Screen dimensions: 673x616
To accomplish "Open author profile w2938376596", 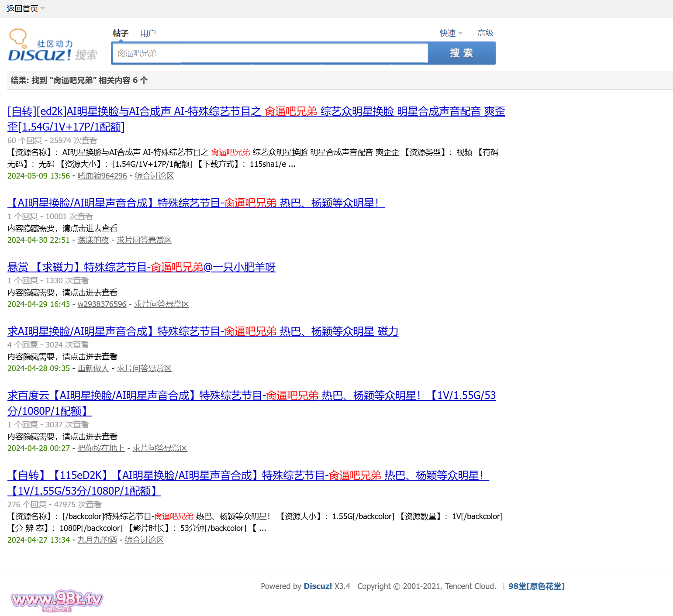I will [102, 304].
